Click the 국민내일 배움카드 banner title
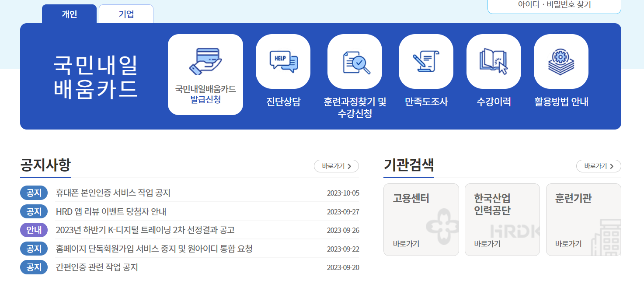 (x=96, y=77)
